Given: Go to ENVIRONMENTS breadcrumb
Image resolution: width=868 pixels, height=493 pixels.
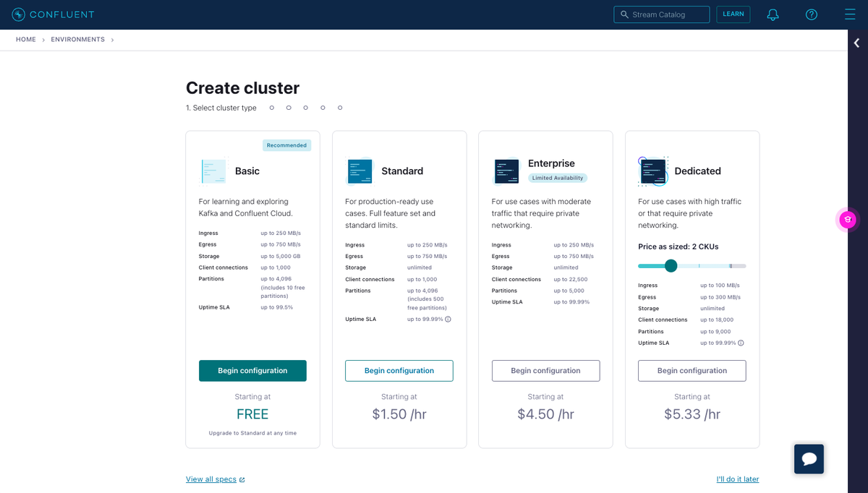Looking at the screenshot, I should tap(77, 40).
